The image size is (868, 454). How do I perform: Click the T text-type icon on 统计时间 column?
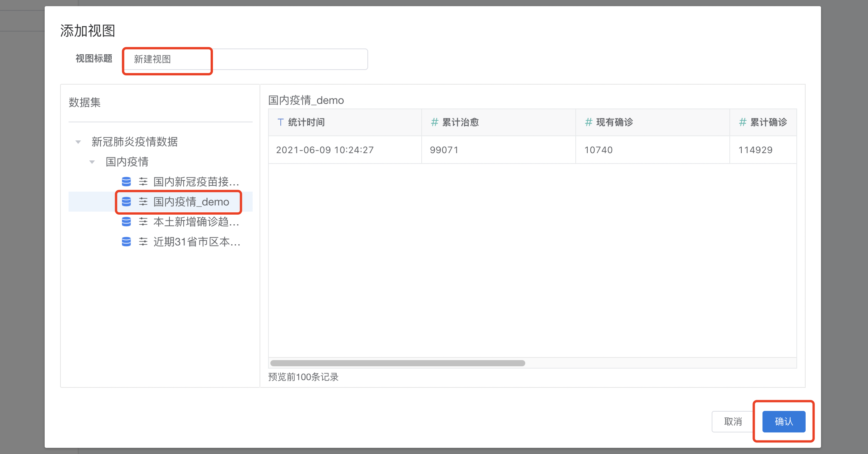280,122
